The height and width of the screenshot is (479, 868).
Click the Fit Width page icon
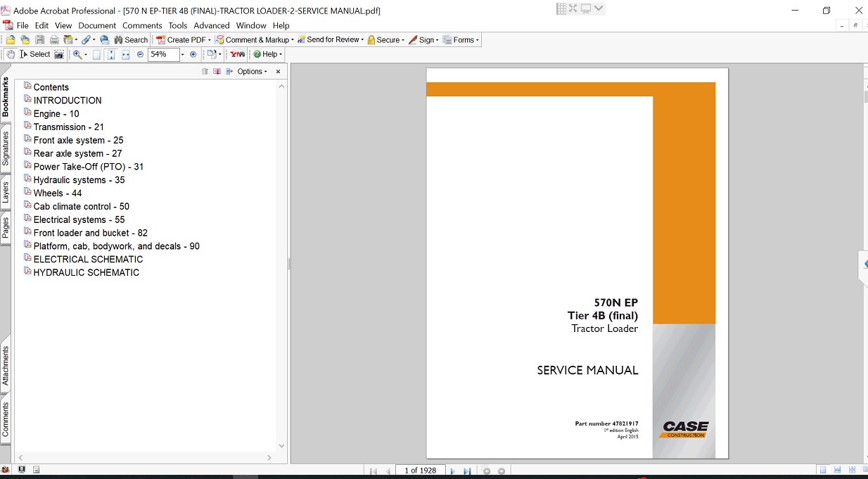126,54
